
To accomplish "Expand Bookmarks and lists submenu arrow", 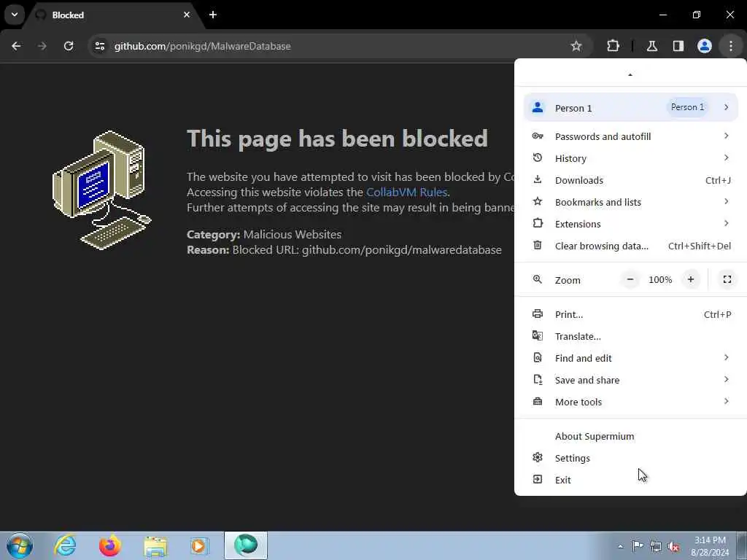I will tap(726, 201).
